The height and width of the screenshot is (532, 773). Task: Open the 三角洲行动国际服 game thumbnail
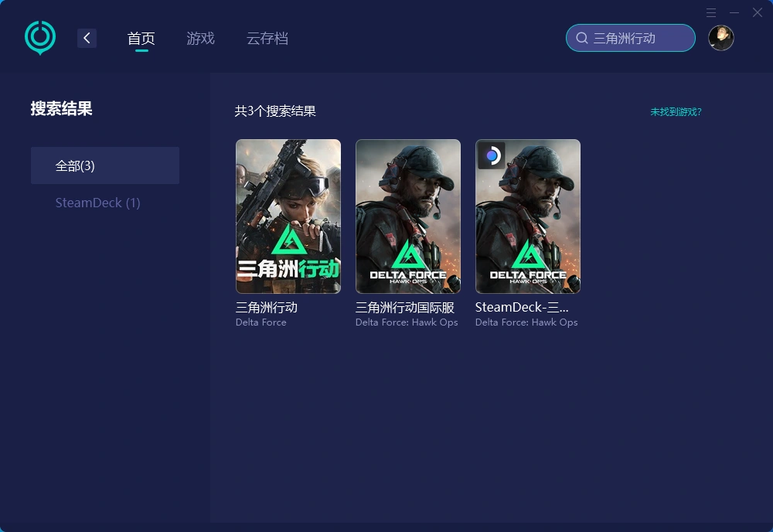(407, 216)
